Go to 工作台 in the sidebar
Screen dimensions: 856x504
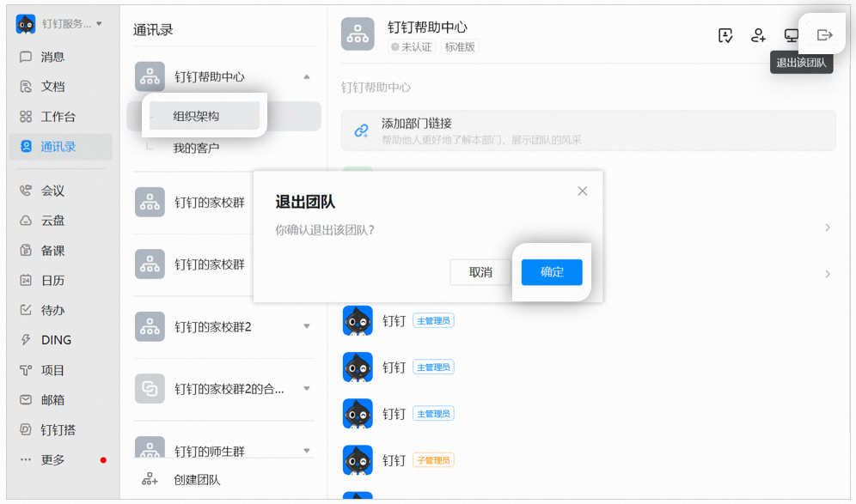[58, 117]
